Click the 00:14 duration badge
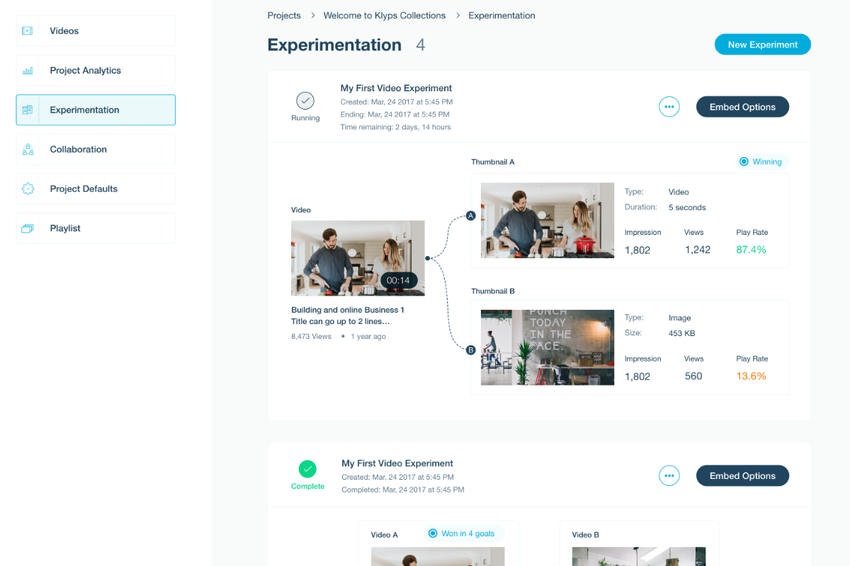 [398, 280]
